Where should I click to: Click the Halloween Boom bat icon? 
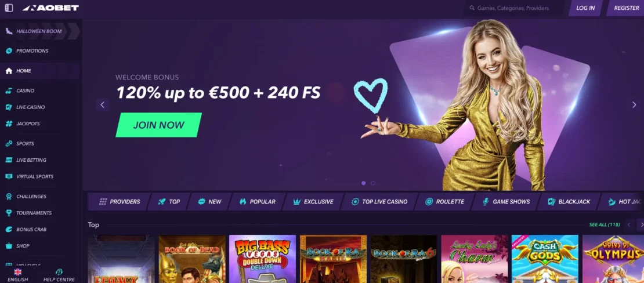pos(9,31)
